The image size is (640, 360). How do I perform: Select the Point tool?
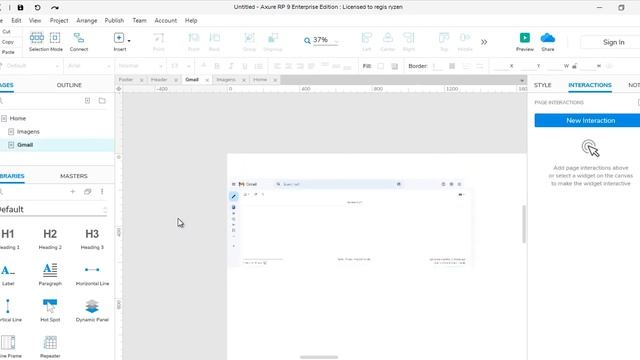159,42
